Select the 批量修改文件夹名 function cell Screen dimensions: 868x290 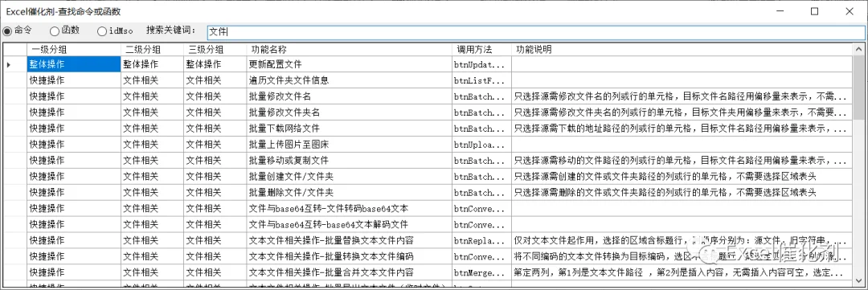click(x=350, y=112)
